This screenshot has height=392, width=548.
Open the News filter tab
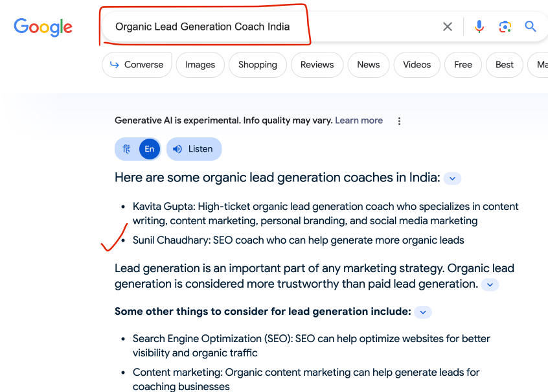pos(368,64)
